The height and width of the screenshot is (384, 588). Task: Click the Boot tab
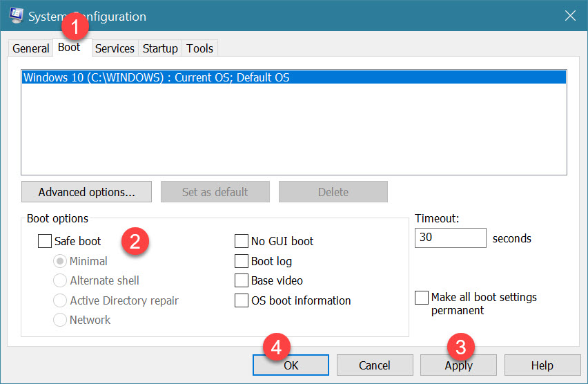click(x=69, y=48)
